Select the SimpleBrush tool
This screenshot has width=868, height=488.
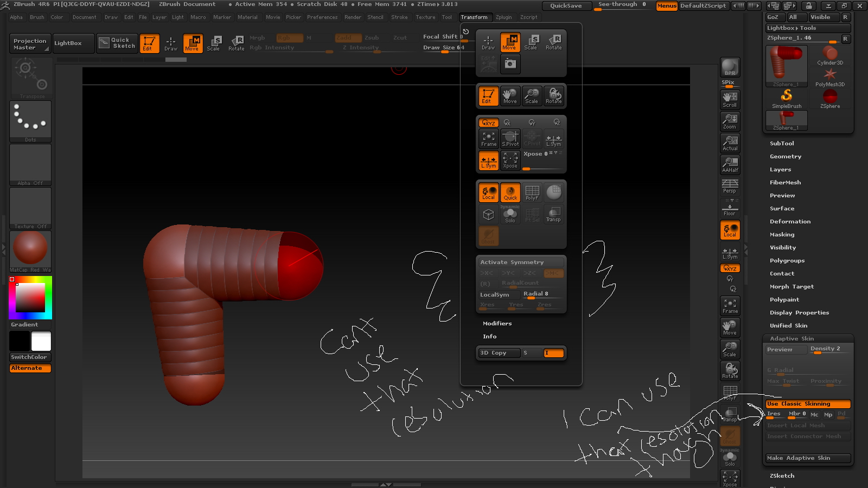coord(787,99)
